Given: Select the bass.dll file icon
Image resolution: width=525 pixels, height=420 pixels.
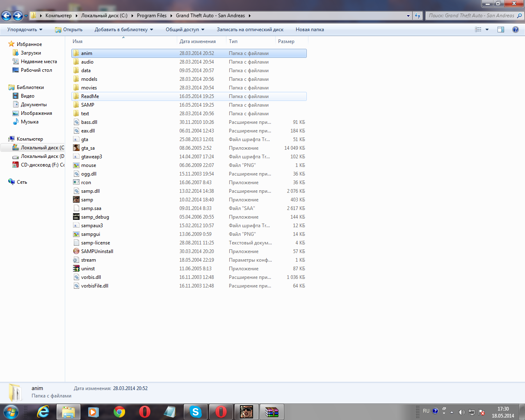Looking at the screenshot, I should (76, 122).
